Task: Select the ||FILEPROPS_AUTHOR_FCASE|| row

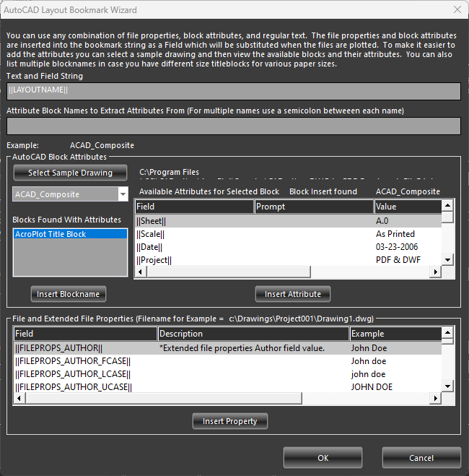Action: click(227, 361)
